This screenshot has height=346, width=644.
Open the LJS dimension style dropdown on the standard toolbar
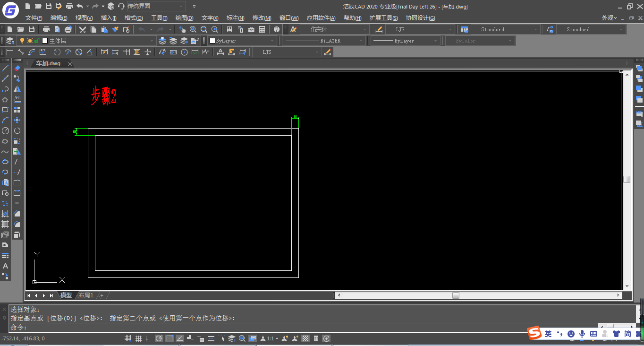(x=421, y=29)
